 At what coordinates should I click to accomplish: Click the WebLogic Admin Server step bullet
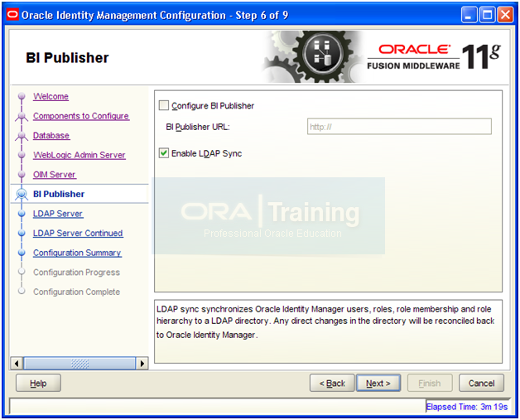(22, 155)
